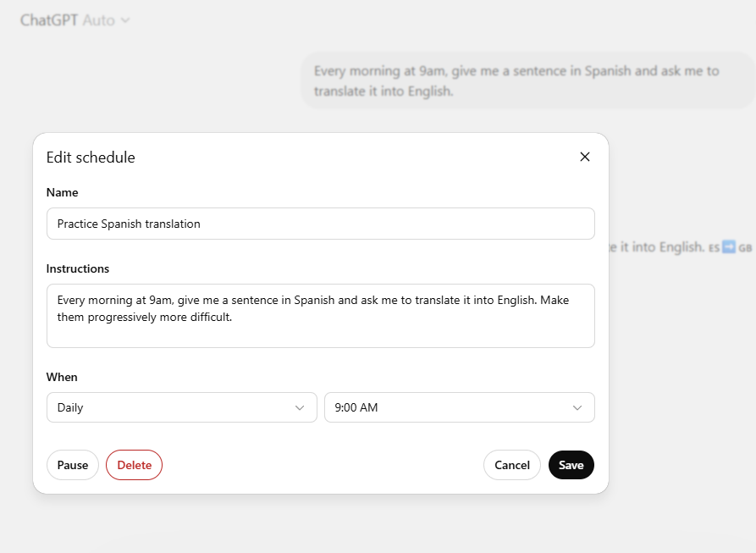Delete the scheduled task
Screen dimensions: 756x553
[134, 465]
